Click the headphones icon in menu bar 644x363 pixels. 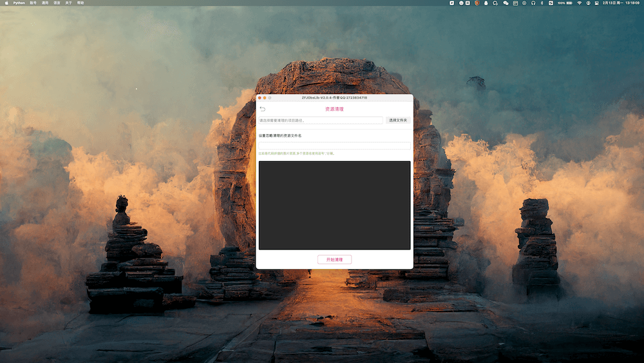[x=533, y=3]
